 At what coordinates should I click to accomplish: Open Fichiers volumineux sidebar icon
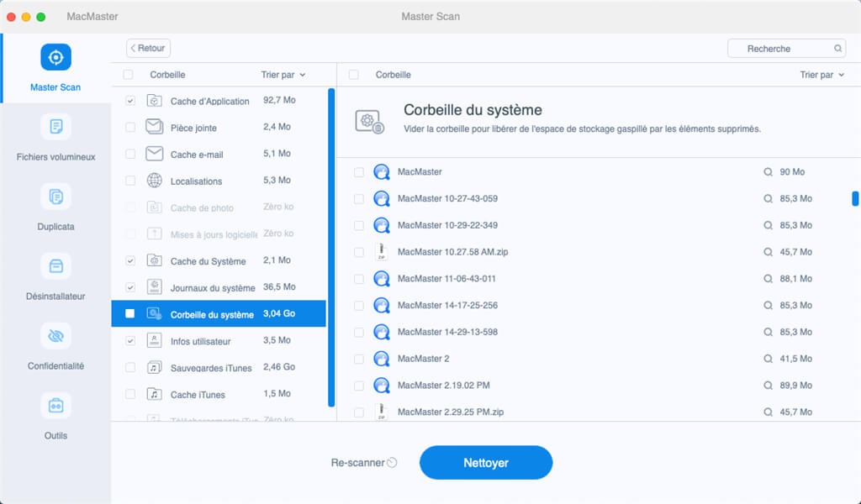coord(55,127)
